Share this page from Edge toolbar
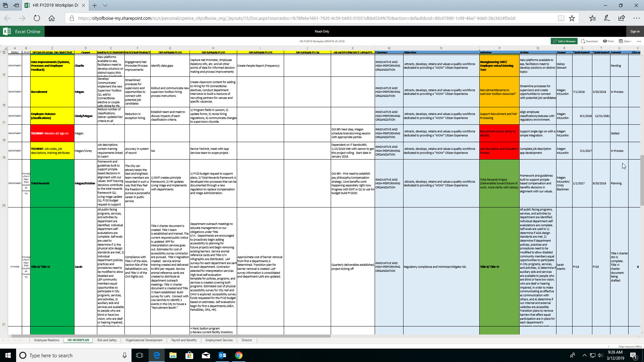 (622, 18)
